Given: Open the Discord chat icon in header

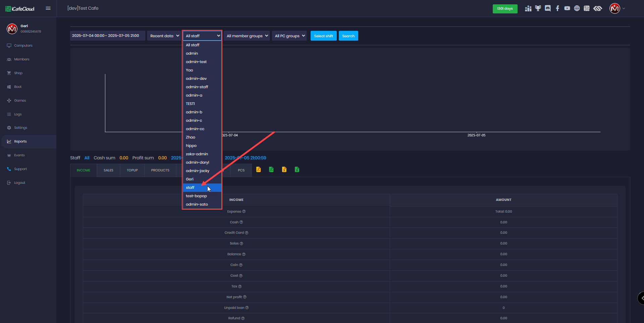Looking at the screenshot, I should (x=548, y=8).
